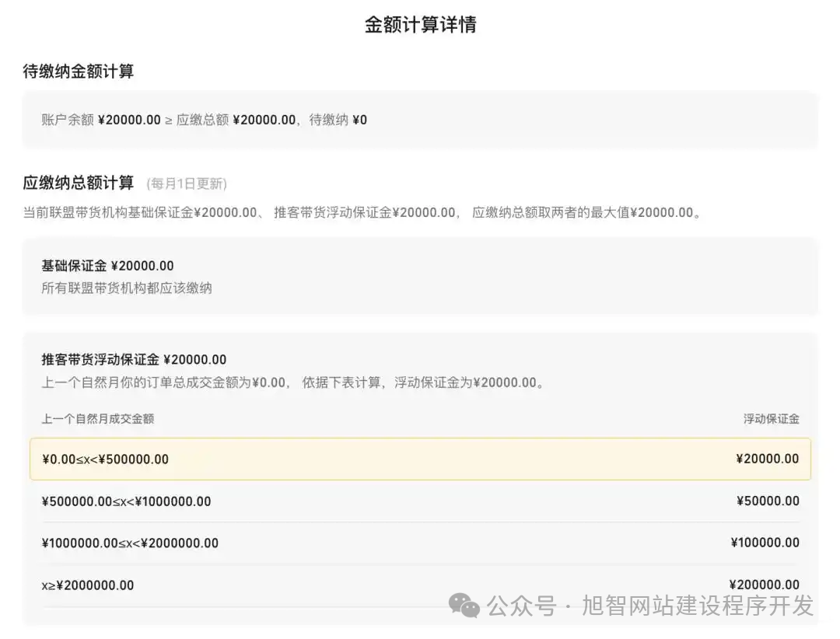Click the 浮动保证金 column header
The height and width of the screenshot is (639, 840).
[x=771, y=418]
